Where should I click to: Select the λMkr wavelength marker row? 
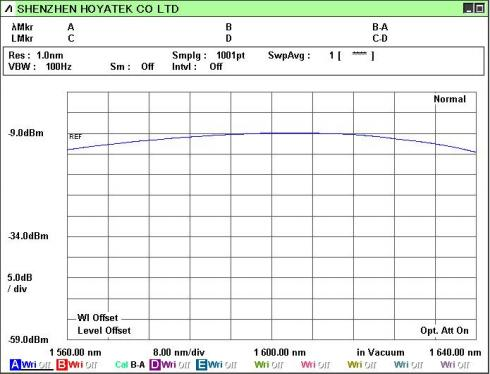[x=245, y=27]
